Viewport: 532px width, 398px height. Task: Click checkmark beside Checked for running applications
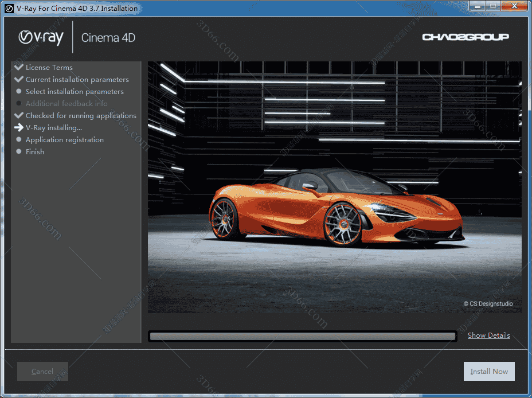coord(19,115)
